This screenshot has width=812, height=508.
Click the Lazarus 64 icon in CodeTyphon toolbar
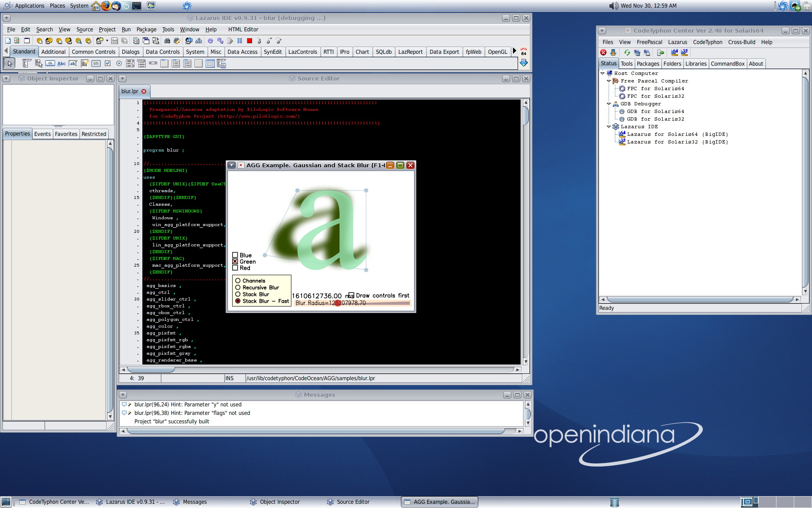point(675,52)
